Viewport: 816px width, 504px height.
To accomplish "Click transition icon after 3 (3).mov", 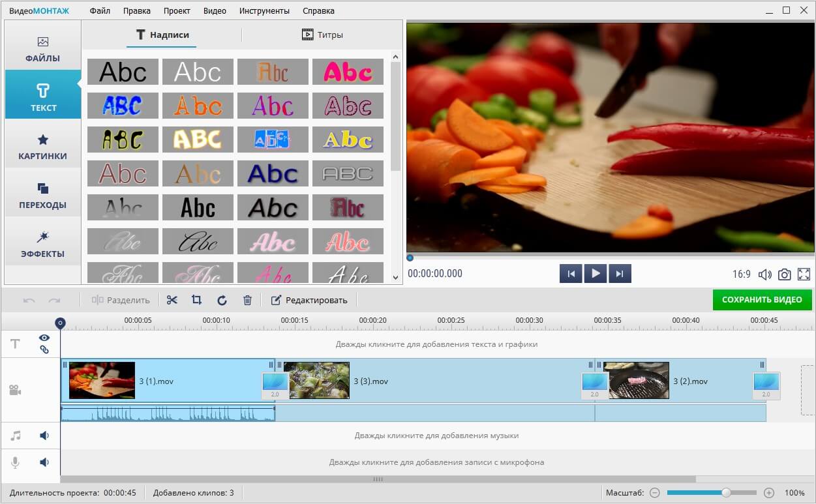I will pyautogui.click(x=594, y=385).
